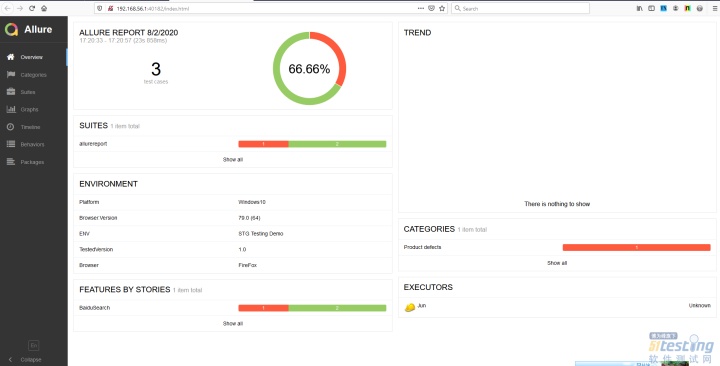
Task: Click the ENVIRONMENT widget heading
Action: pos(108,184)
